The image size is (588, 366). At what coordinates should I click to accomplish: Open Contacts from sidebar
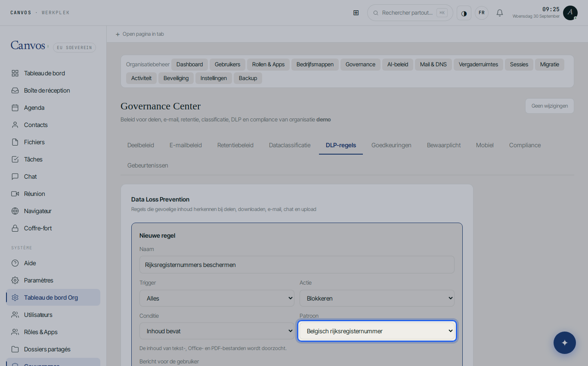tap(53, 125)
